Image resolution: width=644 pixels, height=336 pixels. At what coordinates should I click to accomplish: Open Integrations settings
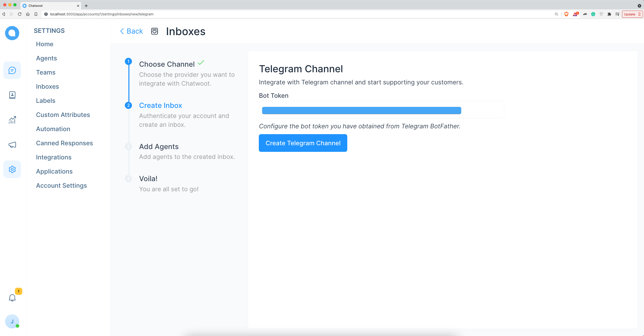(x=54, y=157)
